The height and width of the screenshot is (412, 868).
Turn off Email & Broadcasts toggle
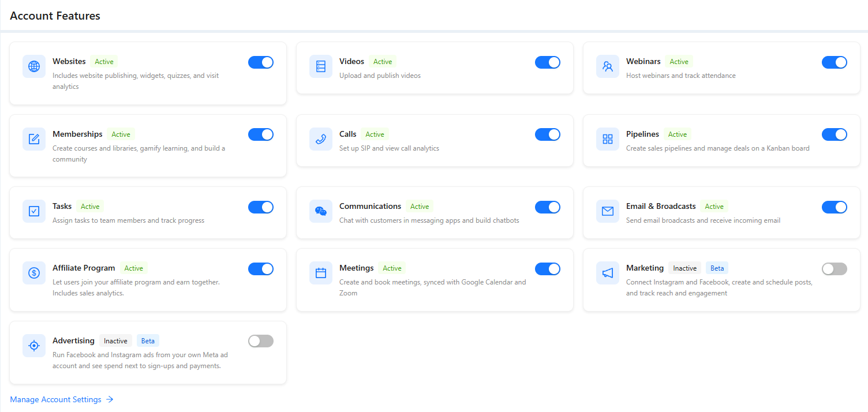click(x=835, y=207)
